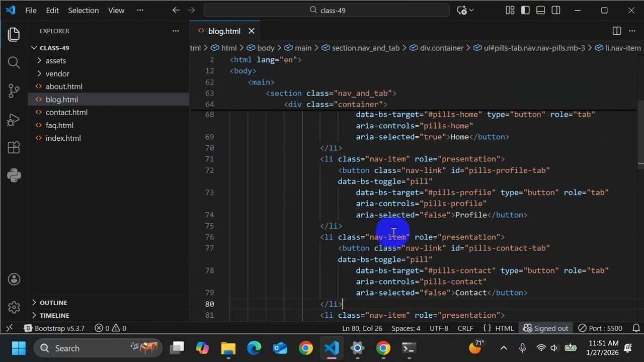Image resolution: width=644 pixels, height=362 pixels.
Task: Open the Selection menu
Action: point(83,10)
